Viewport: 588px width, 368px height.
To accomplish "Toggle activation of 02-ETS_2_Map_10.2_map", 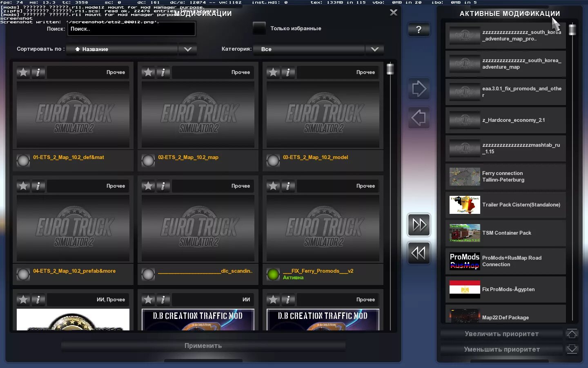I will coord(148,161).
